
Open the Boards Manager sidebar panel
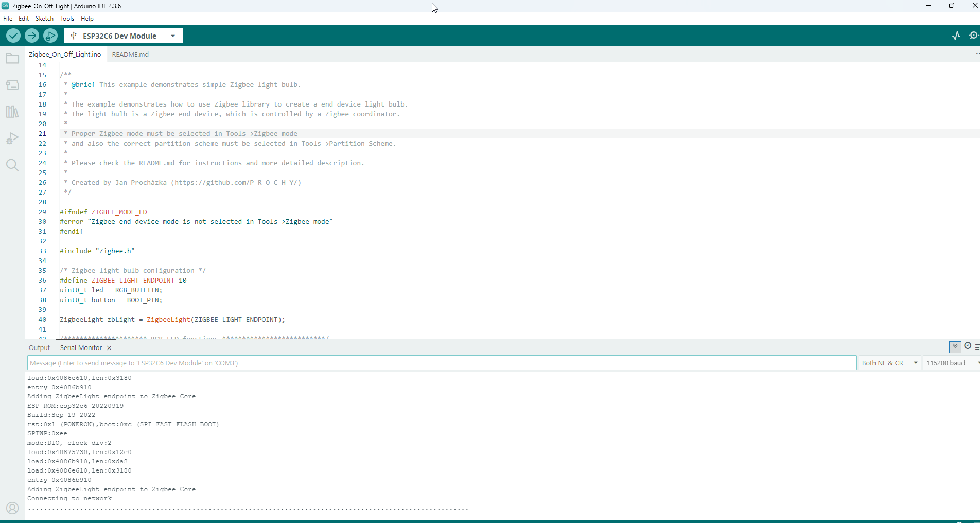pos(12,85)
